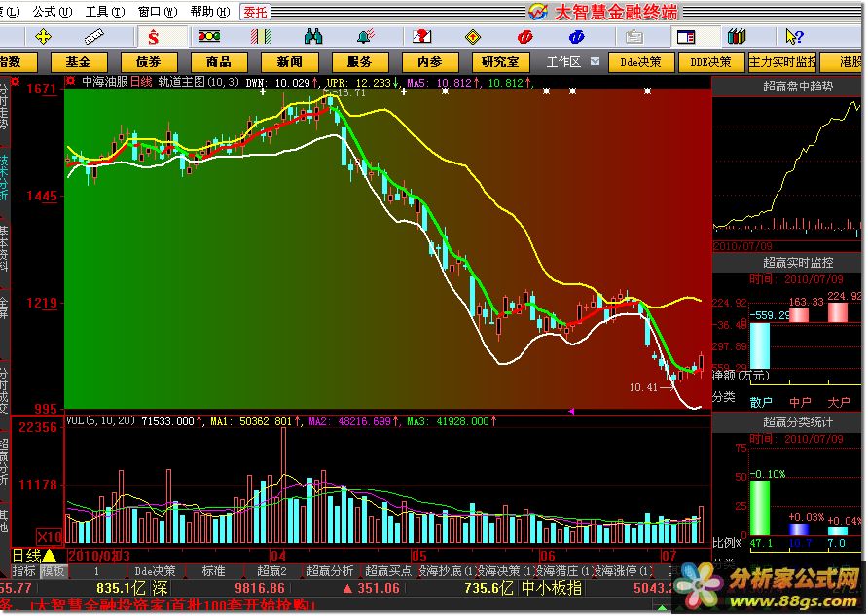The image size is (868, 616).
Task: Select the 超赢买点 template tab
Action: (388, 570)
